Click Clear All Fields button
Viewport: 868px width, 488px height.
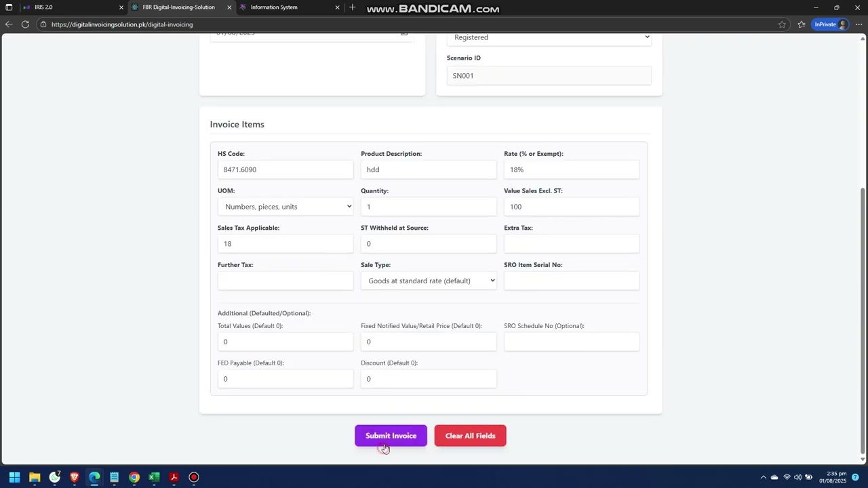(470, 436)
